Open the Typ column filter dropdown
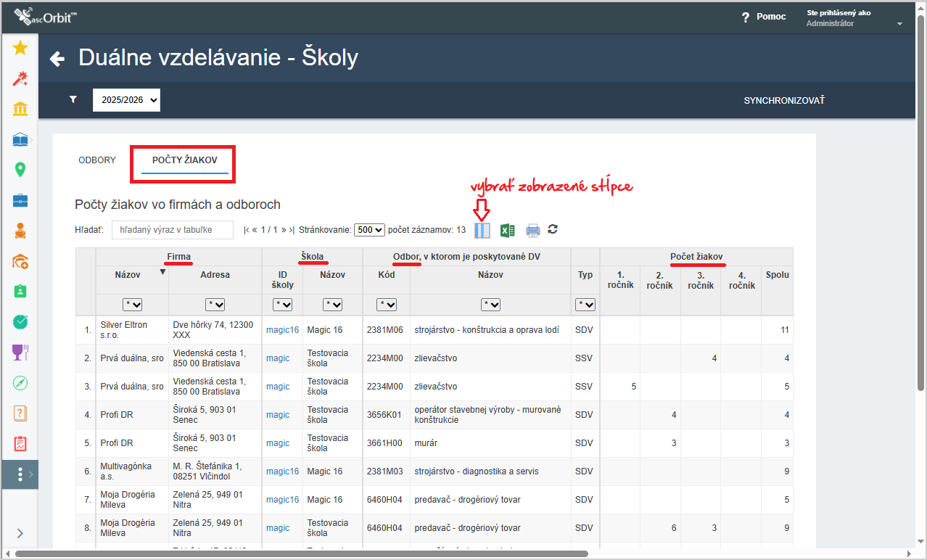 [585, 305]
